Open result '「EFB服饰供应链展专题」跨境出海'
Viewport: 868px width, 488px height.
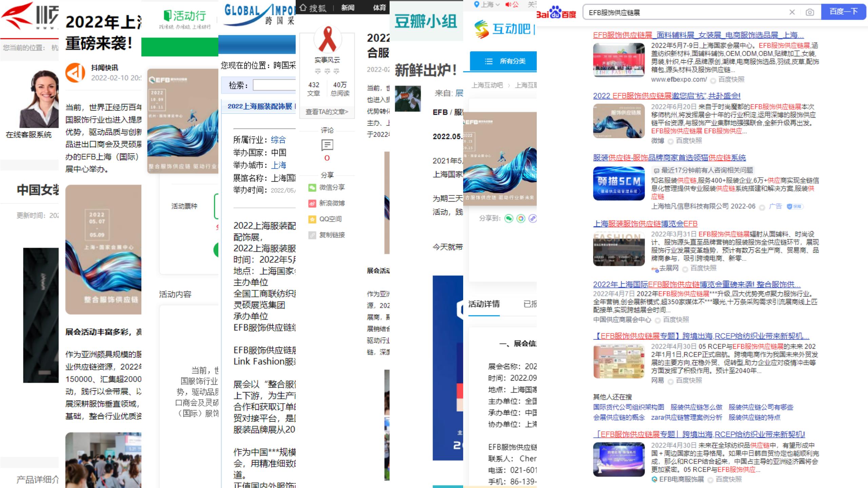click(x=699, y=434)
